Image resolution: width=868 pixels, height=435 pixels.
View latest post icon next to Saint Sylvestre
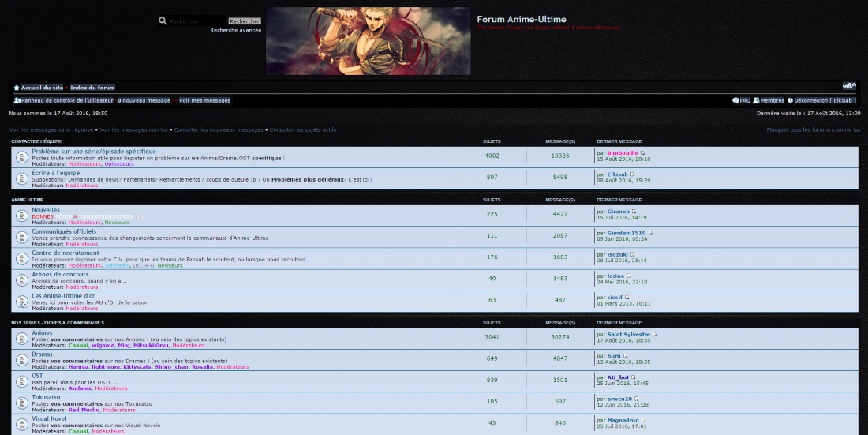[x=655, y=335]
